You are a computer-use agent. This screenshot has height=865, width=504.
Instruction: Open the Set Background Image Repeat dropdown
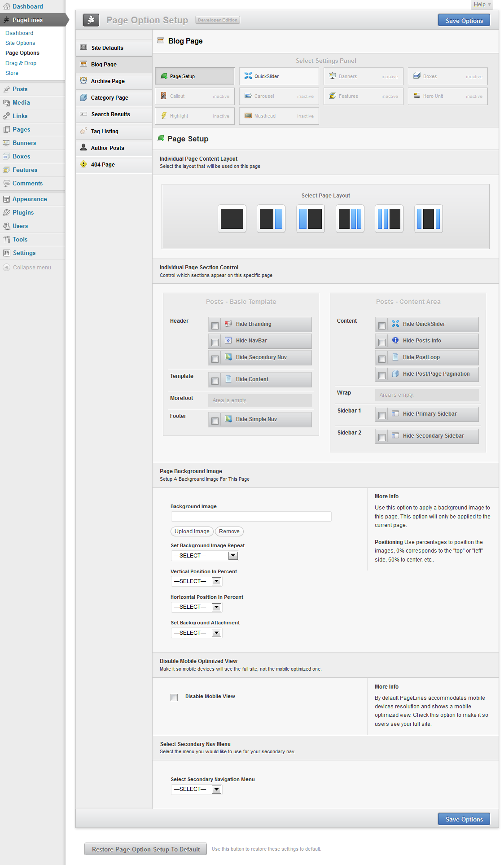pyautogui.click(x=205, y=556)
